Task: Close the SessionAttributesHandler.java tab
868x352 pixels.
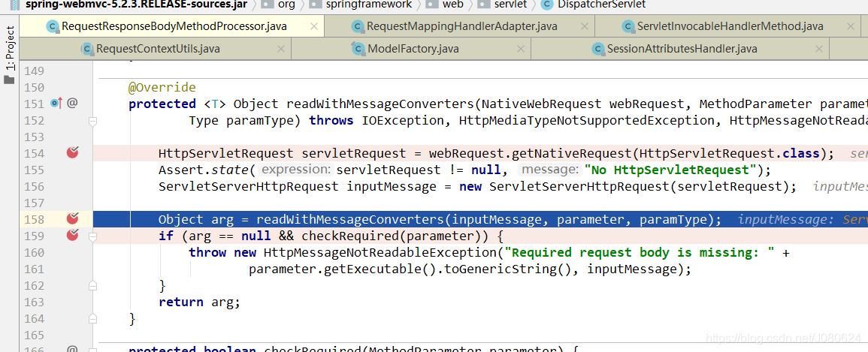Action: (x=818, y=49)
